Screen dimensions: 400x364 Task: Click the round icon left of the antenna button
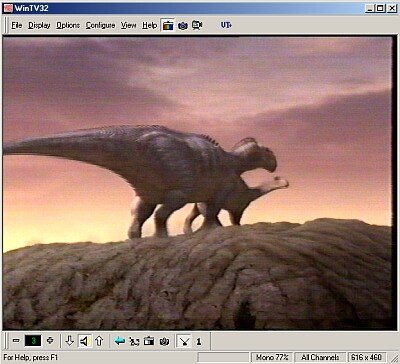(164, 341)
